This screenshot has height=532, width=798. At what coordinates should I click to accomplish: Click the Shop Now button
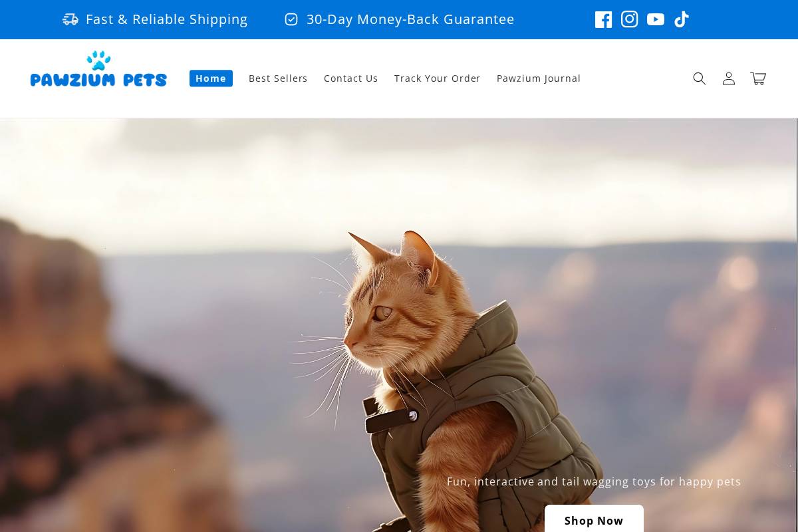pos(594,521)
